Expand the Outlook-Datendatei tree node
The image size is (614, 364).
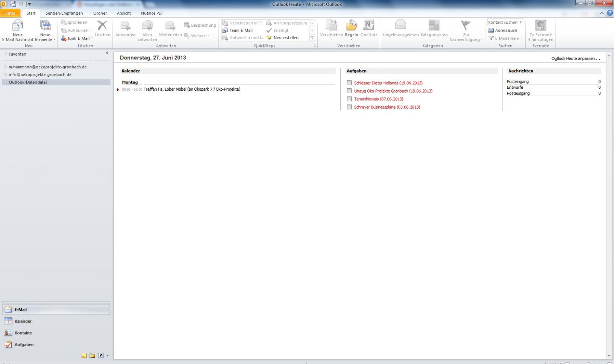[6, 82]
